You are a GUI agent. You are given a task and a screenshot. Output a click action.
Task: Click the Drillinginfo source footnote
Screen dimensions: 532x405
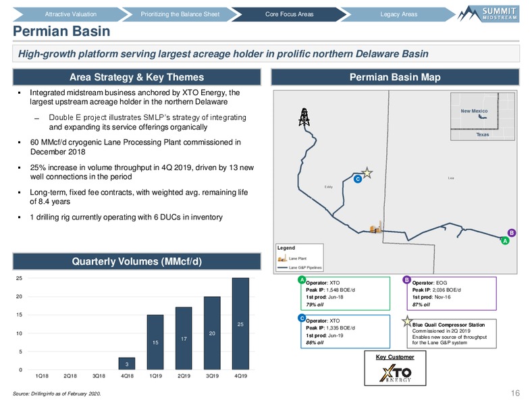[x=57, y=394]
